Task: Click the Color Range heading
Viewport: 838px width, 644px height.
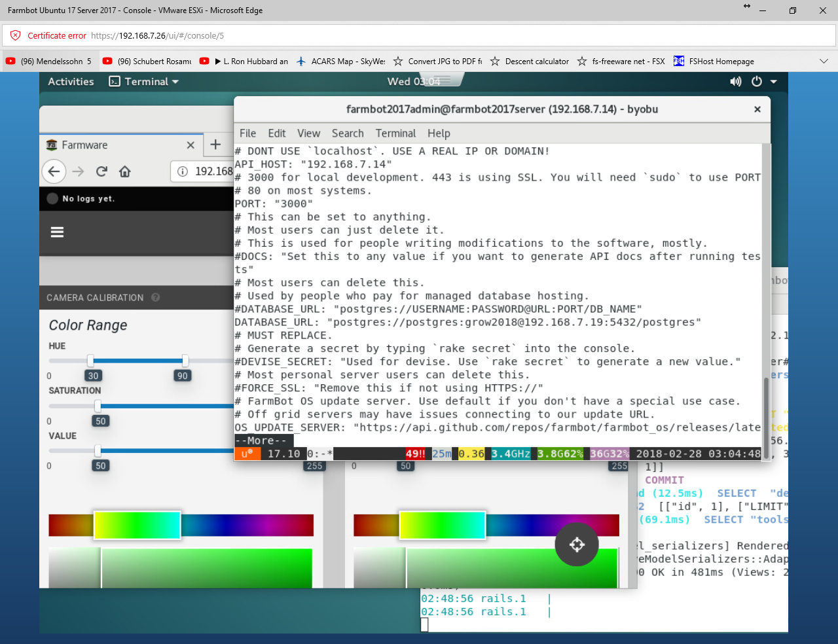Action: pyautogui.click(x=88, y=325)
